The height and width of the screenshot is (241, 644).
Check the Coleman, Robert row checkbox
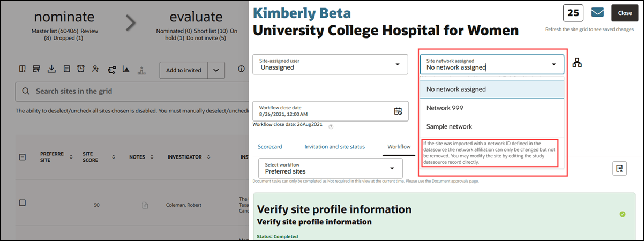tap(22, 203)
